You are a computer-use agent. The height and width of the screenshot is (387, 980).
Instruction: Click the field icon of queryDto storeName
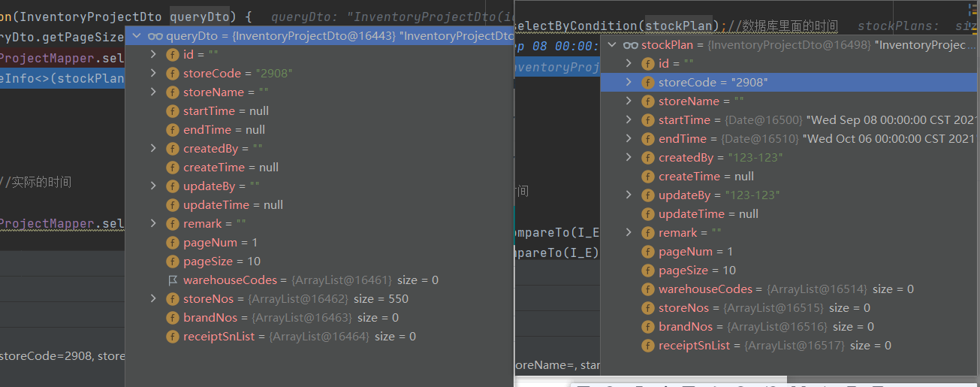pos(173,92)
